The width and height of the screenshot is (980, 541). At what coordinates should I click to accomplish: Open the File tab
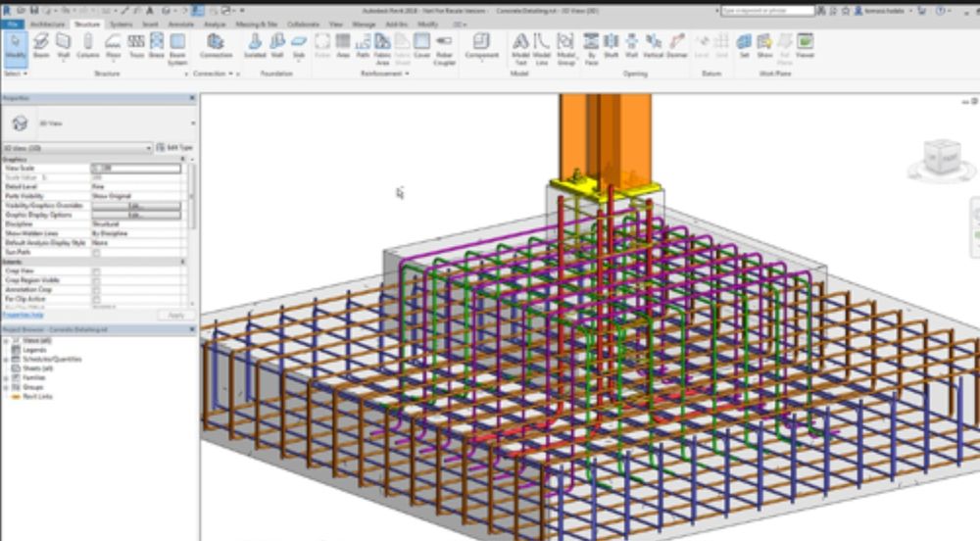(x=13, y=25)
